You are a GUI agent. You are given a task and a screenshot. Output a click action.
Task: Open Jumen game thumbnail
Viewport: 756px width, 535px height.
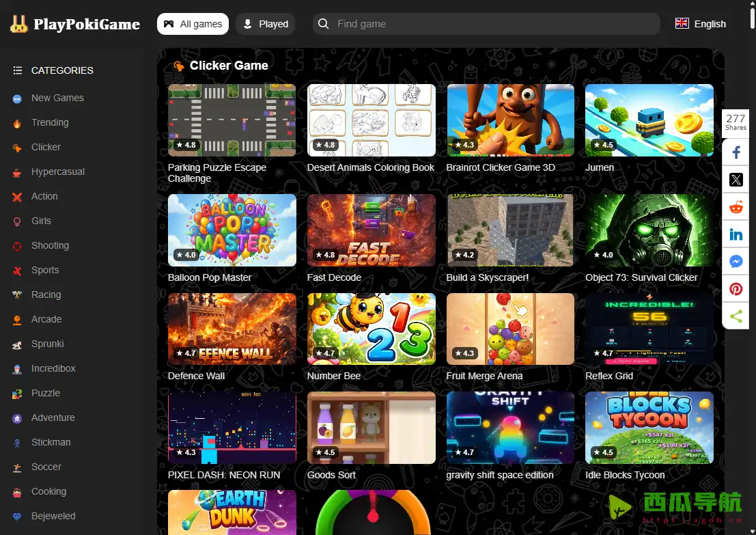pyautogui.click(x=649, y=120)
